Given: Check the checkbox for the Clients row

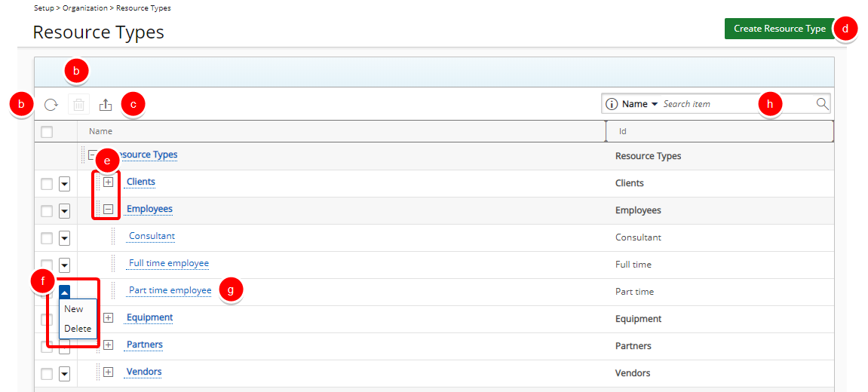Looking at the screenshot, I should pyautogui.click(x=47, y=183).
